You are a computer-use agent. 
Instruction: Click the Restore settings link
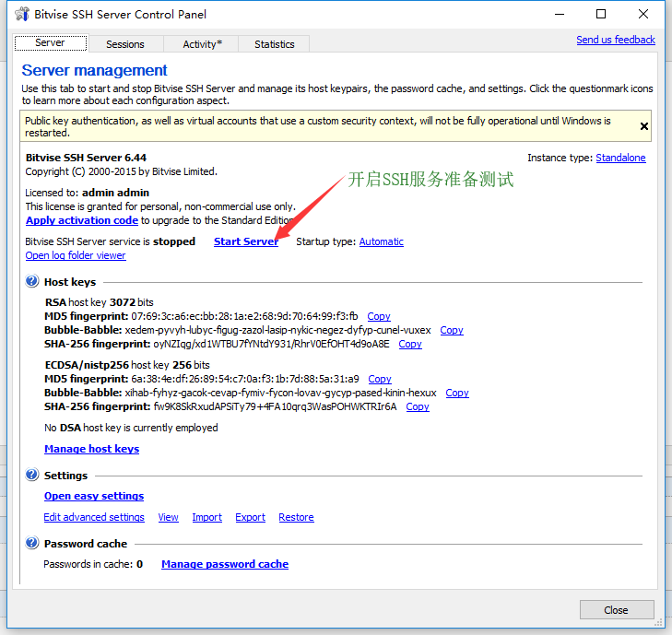click(x=296, y=517)
